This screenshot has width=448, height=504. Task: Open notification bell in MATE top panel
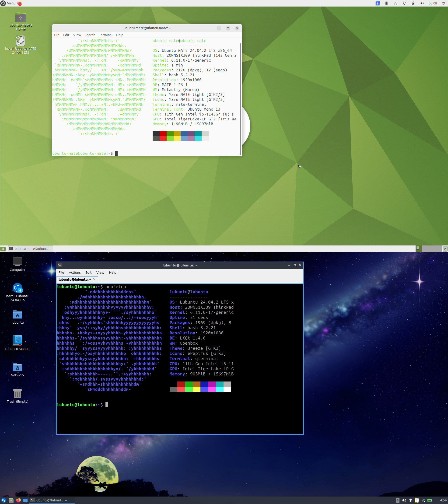tap(404, 3)
